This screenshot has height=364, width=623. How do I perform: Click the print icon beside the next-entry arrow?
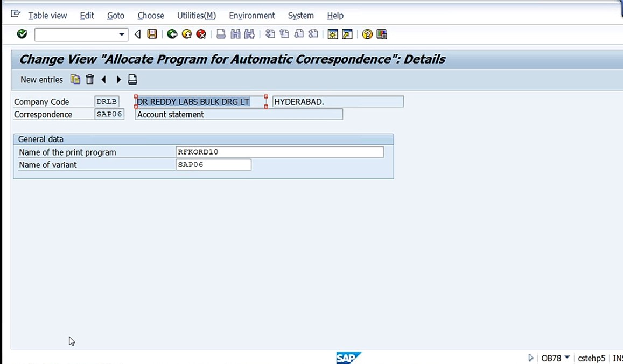tap(132, 80)
